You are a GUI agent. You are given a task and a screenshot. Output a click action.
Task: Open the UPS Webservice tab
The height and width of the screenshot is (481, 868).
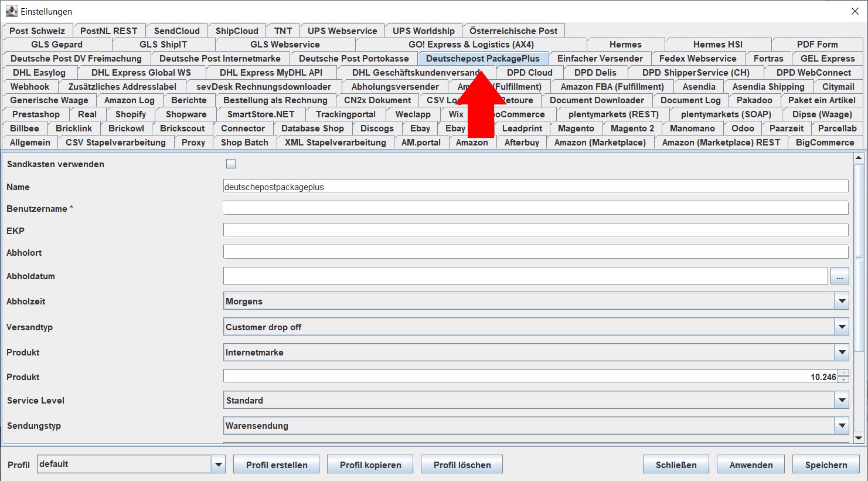(342, 31)
